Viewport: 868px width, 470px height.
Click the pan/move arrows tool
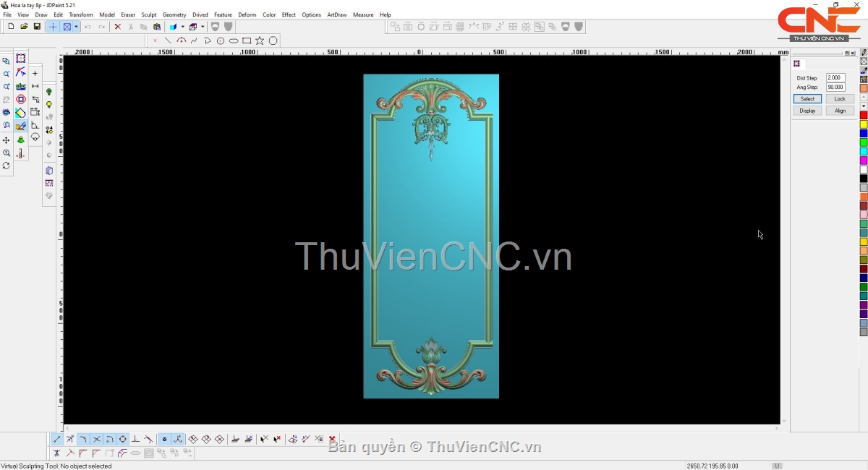[x=7, y=140]
